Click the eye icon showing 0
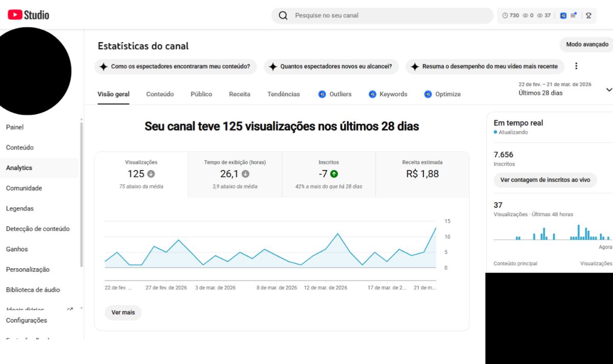 [x=525, y=16]
